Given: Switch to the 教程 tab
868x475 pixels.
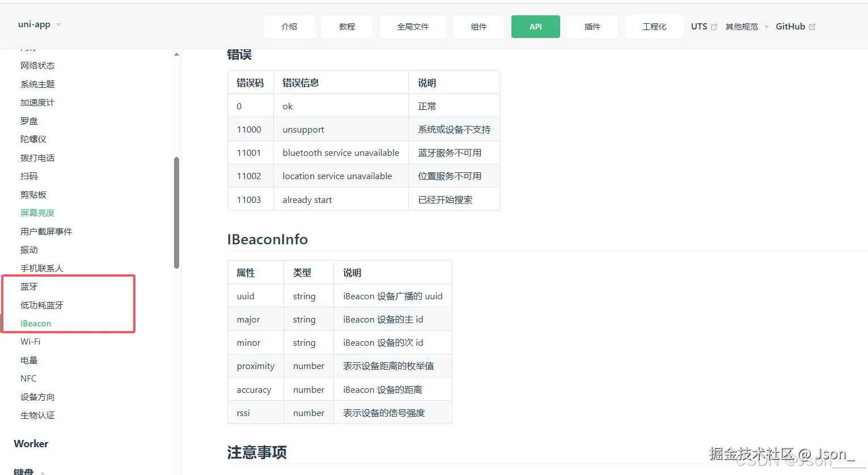Looking at the screenshot, I should pos(347,27).
